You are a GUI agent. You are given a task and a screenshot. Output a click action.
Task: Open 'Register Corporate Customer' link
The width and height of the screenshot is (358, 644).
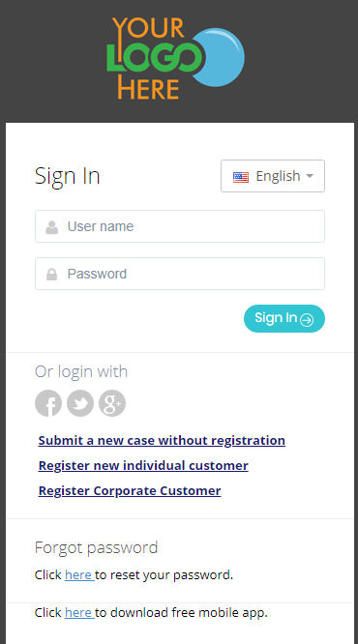tap(130, 491)
